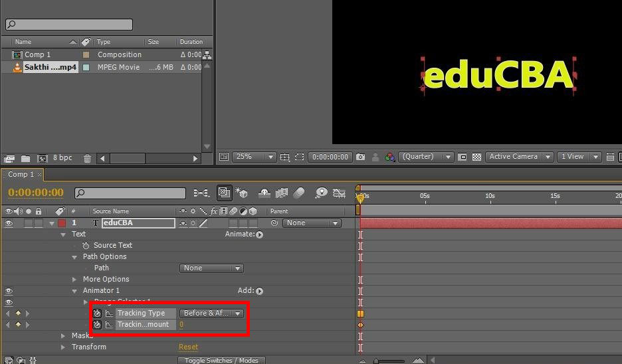
Task: Open 25% magnification dropdown
Action: click(253, 157)
